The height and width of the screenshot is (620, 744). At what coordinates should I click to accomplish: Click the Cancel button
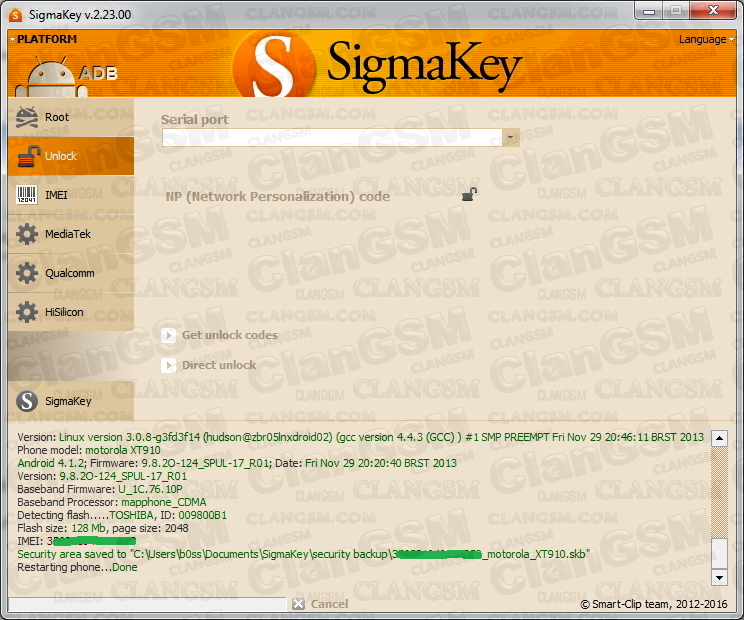click(320, 604)
